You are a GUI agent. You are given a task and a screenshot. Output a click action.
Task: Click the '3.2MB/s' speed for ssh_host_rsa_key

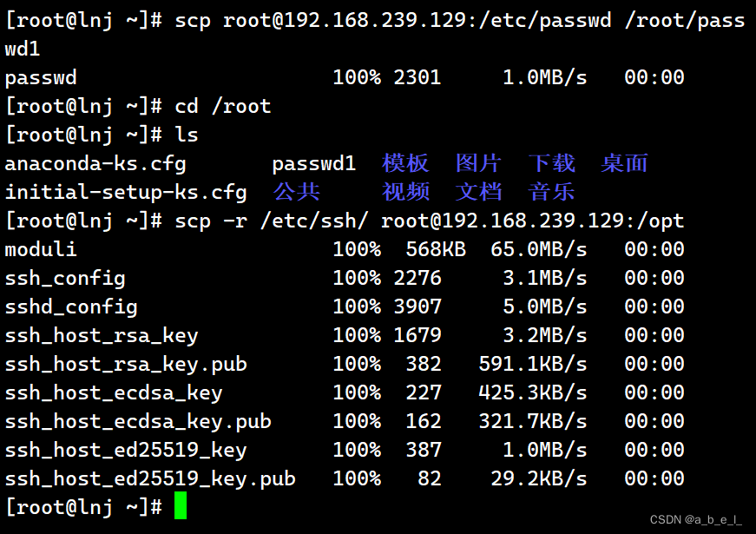tap(545, 335)
